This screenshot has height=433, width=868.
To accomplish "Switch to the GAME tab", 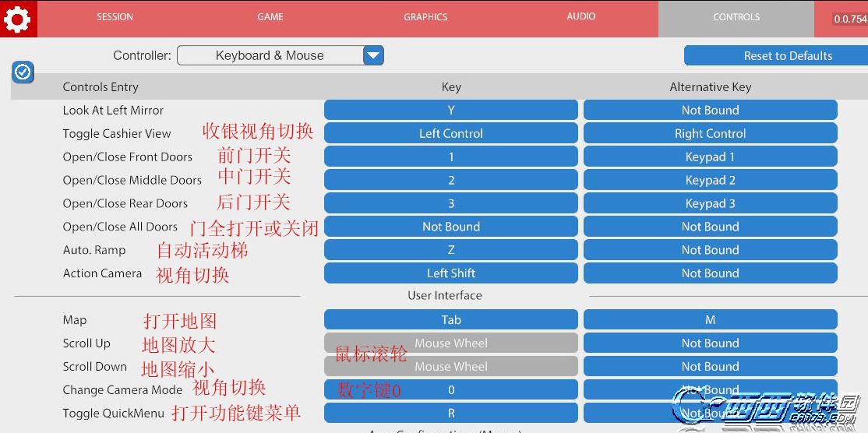I will click(270, 17).
